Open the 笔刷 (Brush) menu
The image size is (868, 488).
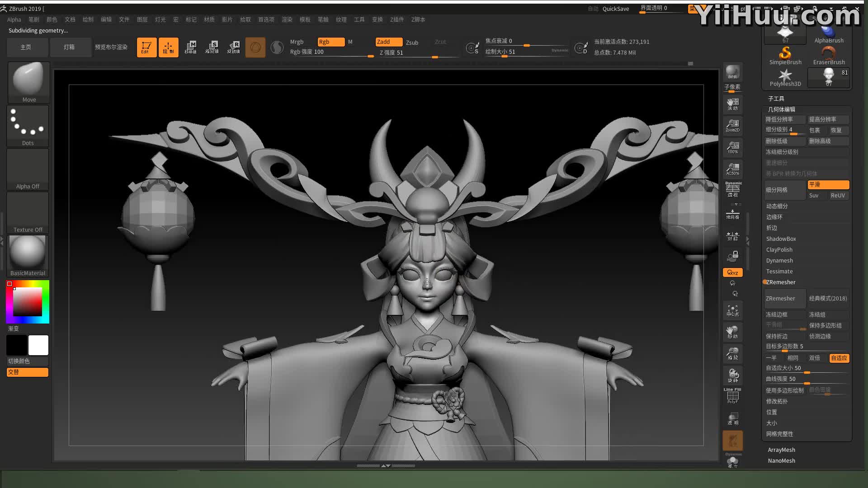point(34,19)
